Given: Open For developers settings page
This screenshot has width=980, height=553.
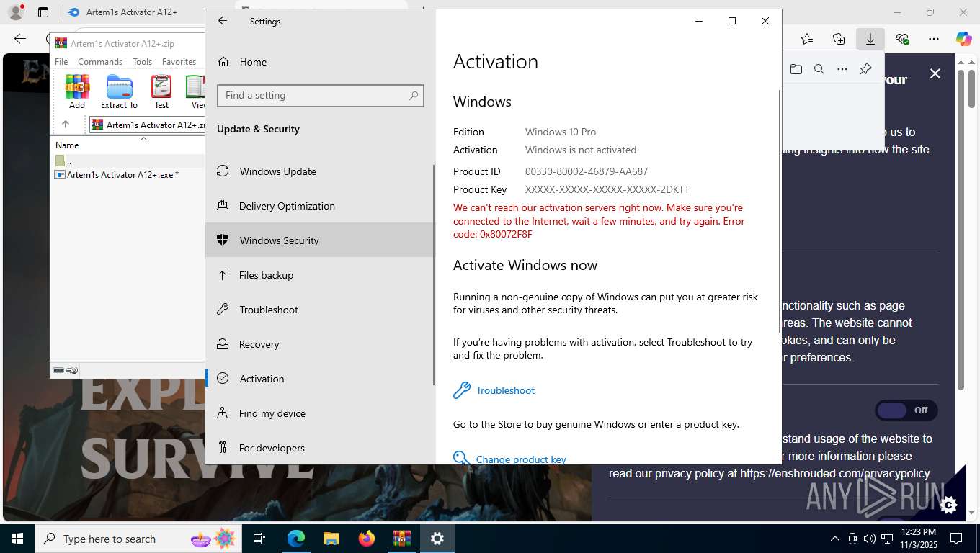Looking at the screenshot, I should [x=321, y=448].
